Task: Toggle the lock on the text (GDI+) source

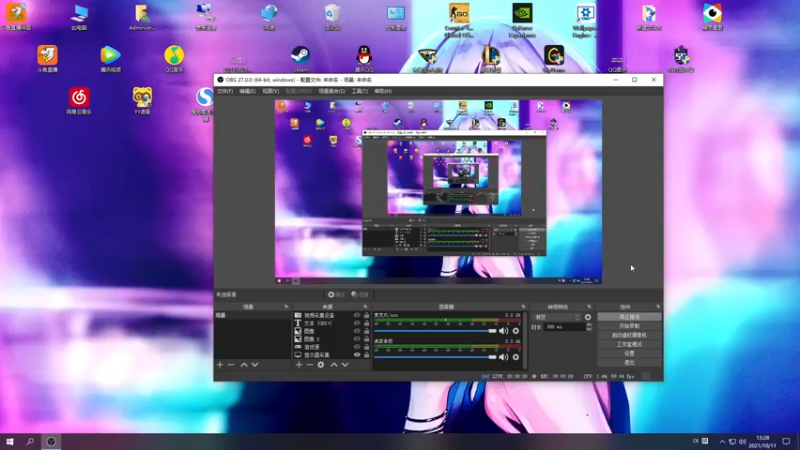Action: point(367,323)
